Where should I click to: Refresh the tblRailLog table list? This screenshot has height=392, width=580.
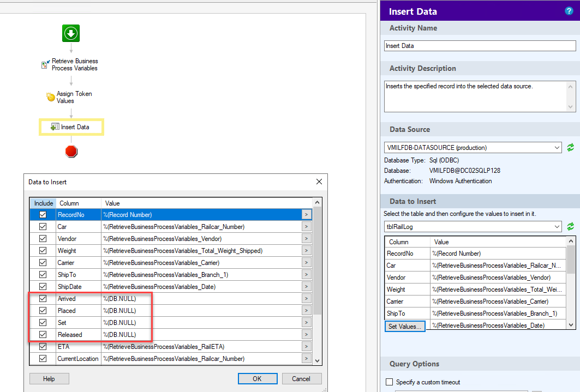tap(571, 226)
